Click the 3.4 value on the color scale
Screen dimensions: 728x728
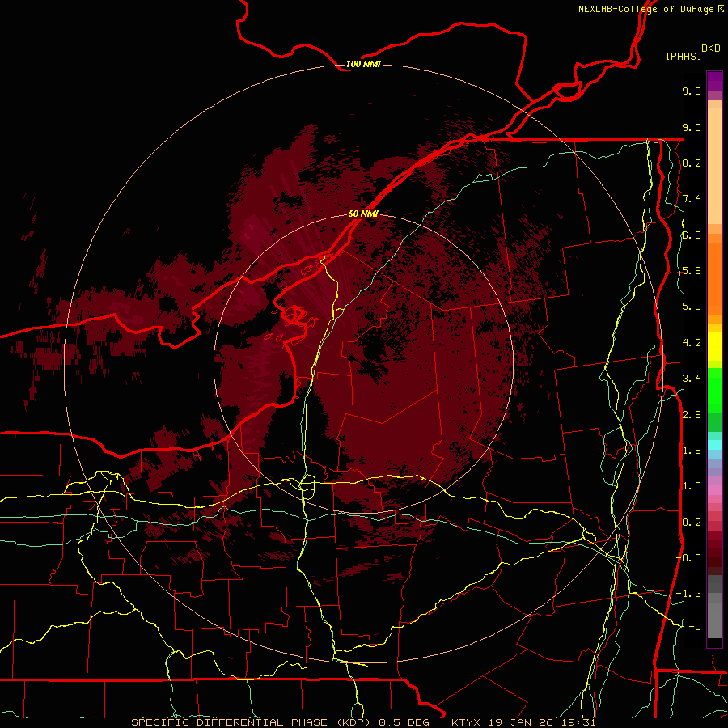click(692, 379)
